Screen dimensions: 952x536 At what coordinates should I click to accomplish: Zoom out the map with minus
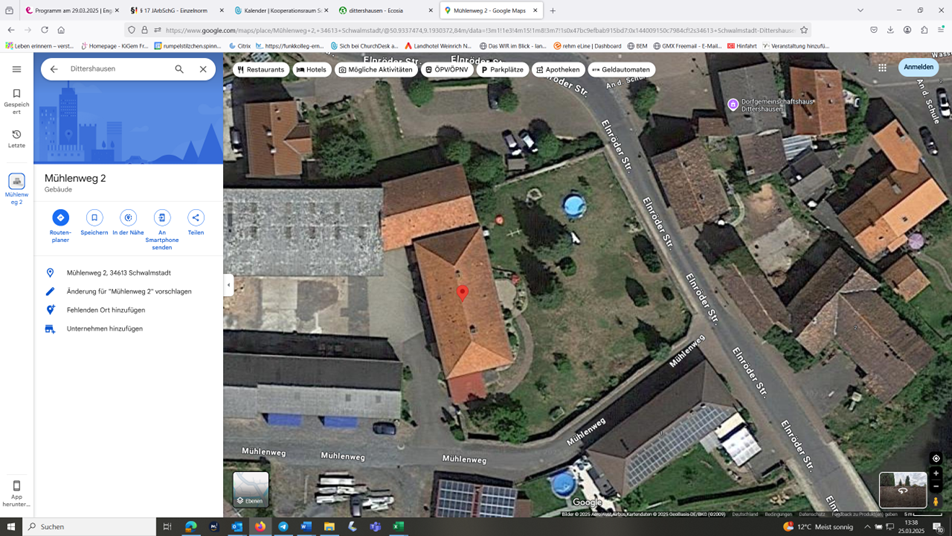tap(936, 487)
